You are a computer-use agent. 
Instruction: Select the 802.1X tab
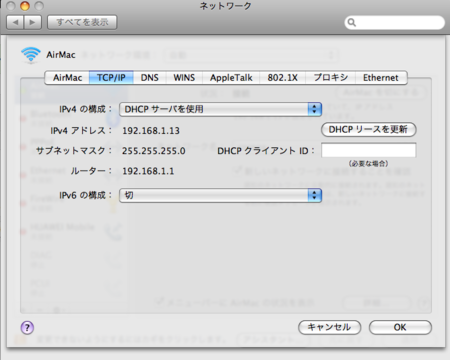point(282,78)
